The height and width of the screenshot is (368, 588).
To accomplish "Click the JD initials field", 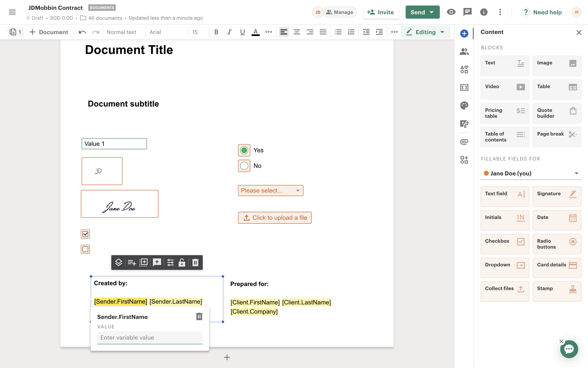I will click(x=102, y=171).
